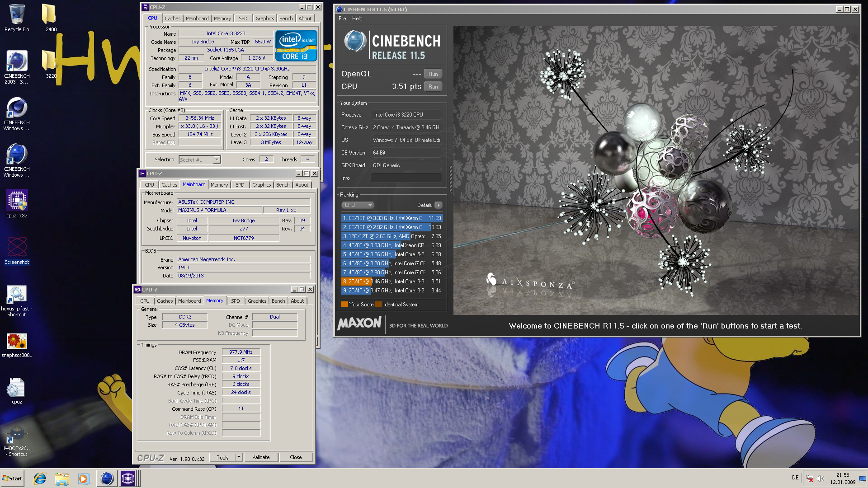
Task: Click the taskbar clock showing 21:56
Action: tap(843, 479)
